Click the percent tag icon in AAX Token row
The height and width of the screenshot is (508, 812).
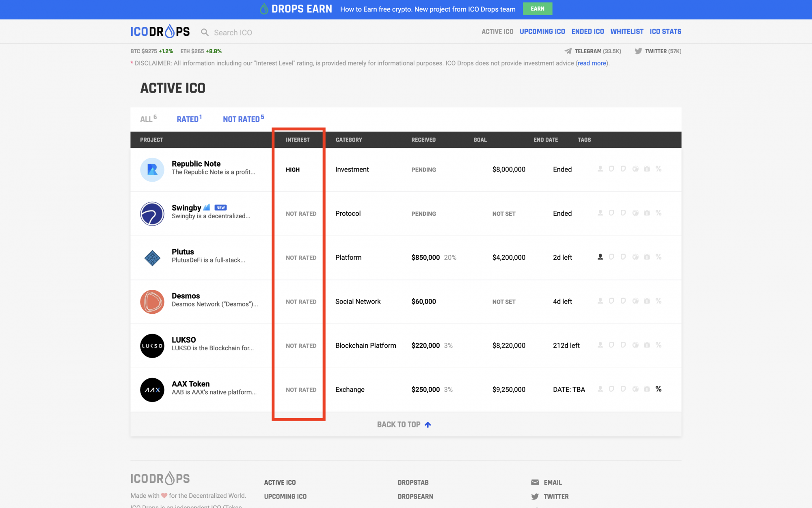(x=659, y=389)
